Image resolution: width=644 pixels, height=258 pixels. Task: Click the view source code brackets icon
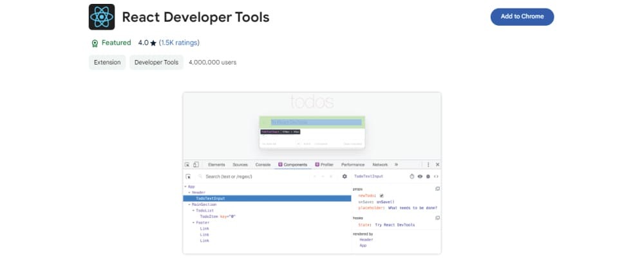tap(436, 176)
